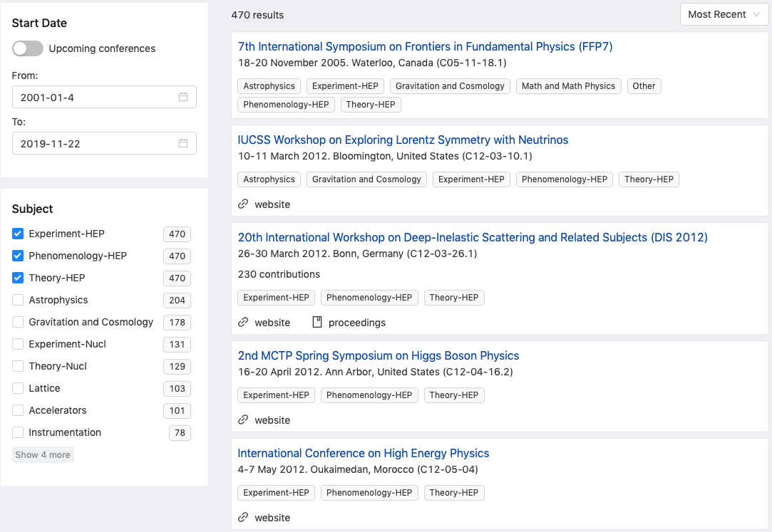Open 2nd MCTP Spring Symposium link
Screen dimensions: 772x532
click(x=378, y=355)
